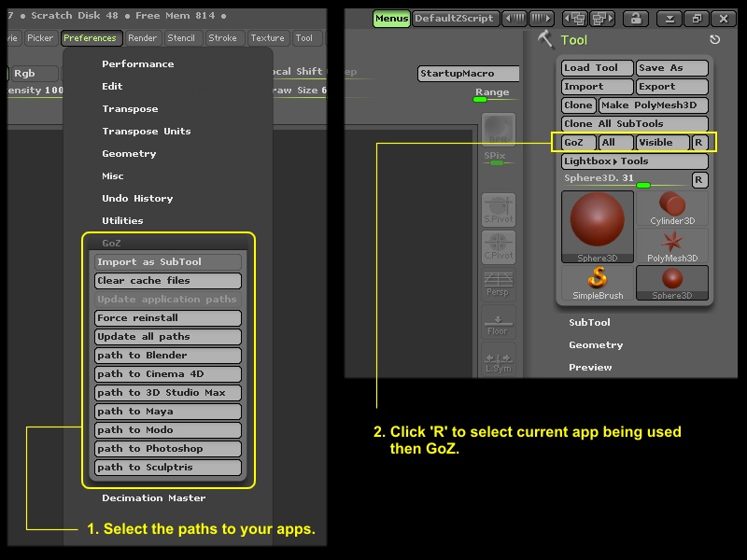The height and width of the screenshot is (560, 747).
Task: Toggle the Rgb button
Action: pos(35,74)
